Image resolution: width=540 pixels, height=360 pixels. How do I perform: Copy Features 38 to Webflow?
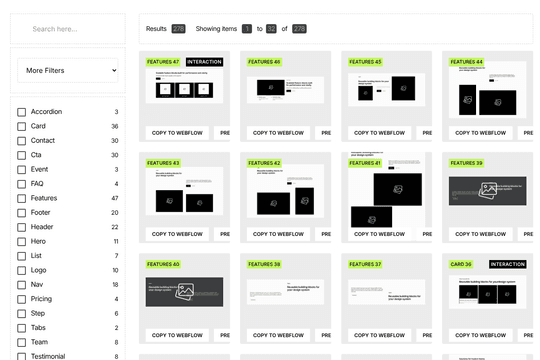278,335
